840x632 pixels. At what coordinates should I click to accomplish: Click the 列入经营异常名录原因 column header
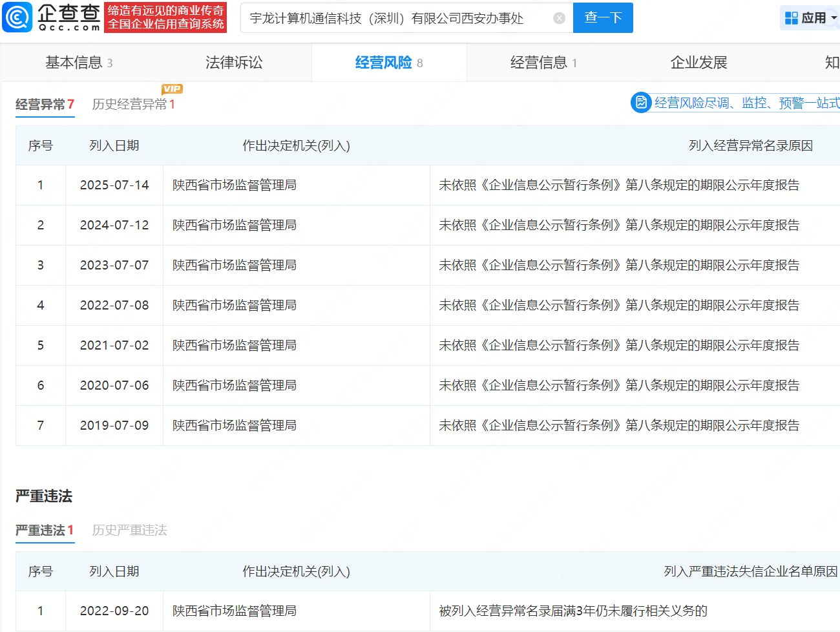pyautogui.click(x=751, y=146)
